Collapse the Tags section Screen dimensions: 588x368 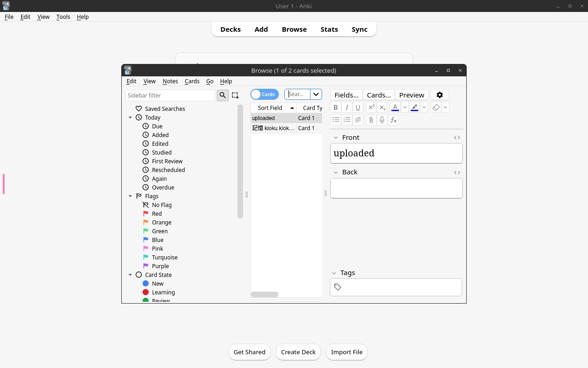pos(334,273)
